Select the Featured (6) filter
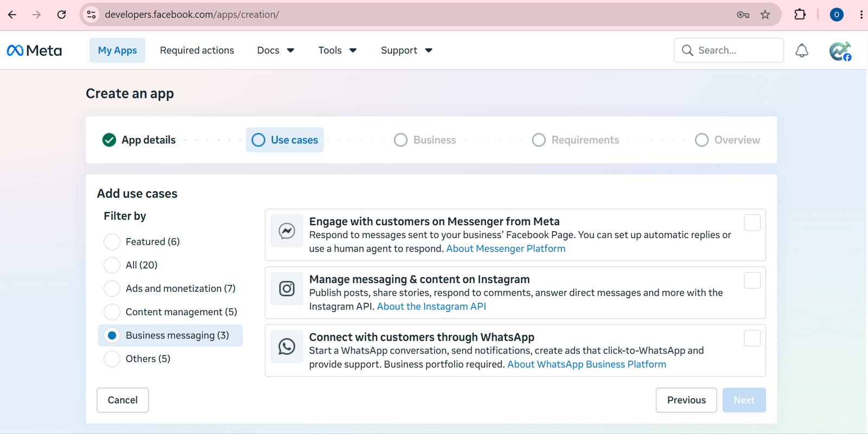The image size is (868, 434). pyautogui.click(x=112, y=241)
